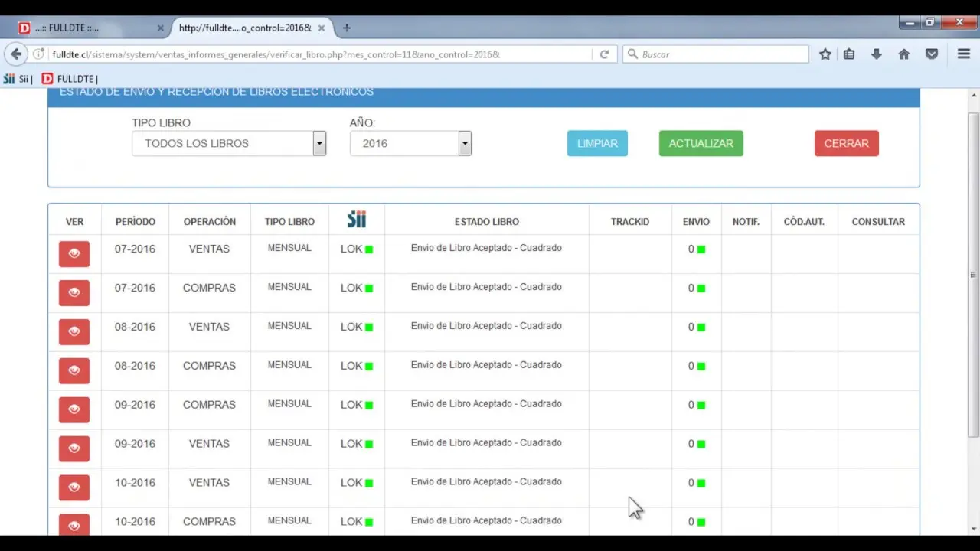Image resolution: width=980 pixels, height=551 pixels.
Task: Open eye icon for 09-2016 VENTAS row
Action: (x=74, y=449)
